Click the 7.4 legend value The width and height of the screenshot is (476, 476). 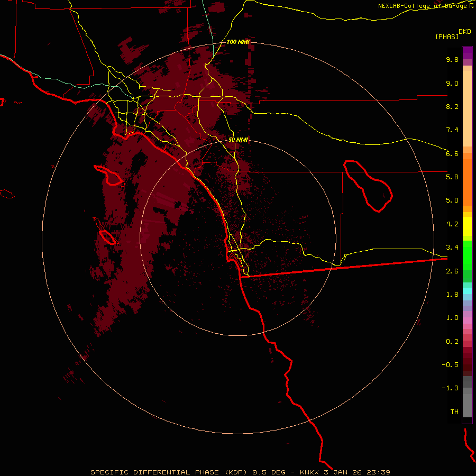tap(452, 130)
